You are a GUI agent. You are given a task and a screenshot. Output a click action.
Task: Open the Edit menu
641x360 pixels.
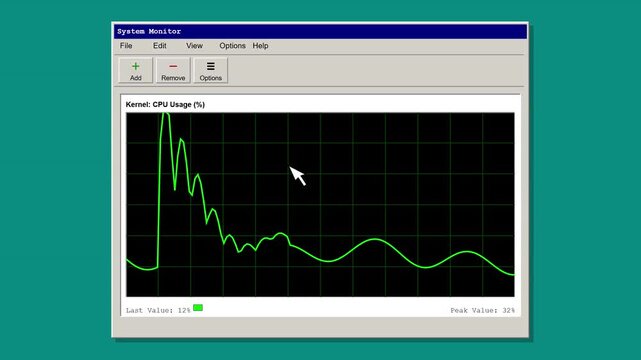[159, 46]
